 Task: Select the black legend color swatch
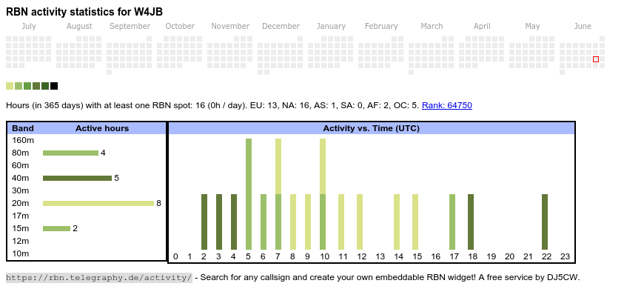click(x=54, y=86)
